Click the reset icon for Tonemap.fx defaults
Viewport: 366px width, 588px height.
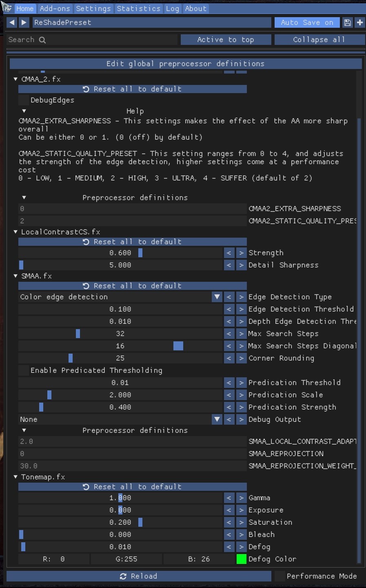click(85, 487)
